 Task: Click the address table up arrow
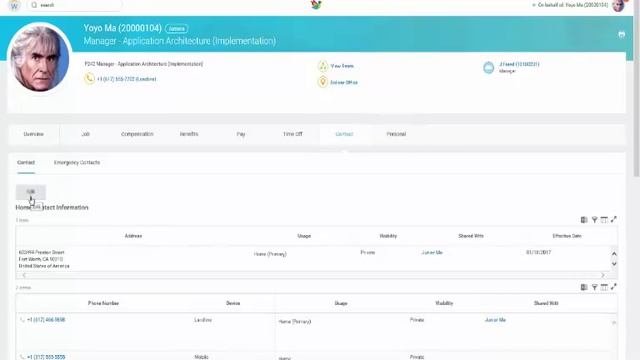[x=614, y=254]
